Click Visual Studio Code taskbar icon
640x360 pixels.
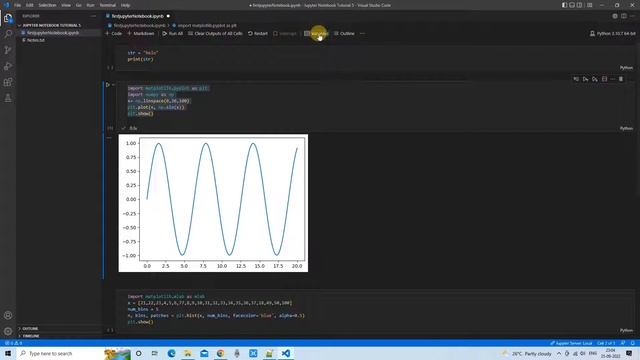286,353
